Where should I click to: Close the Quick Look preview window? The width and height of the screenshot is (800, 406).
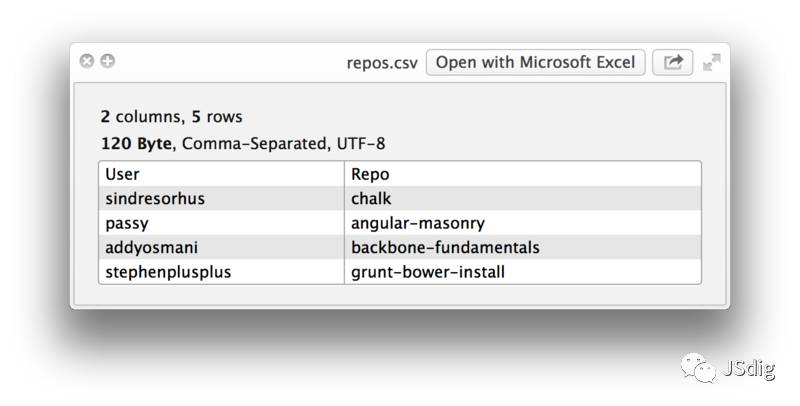tap(87, 61)
